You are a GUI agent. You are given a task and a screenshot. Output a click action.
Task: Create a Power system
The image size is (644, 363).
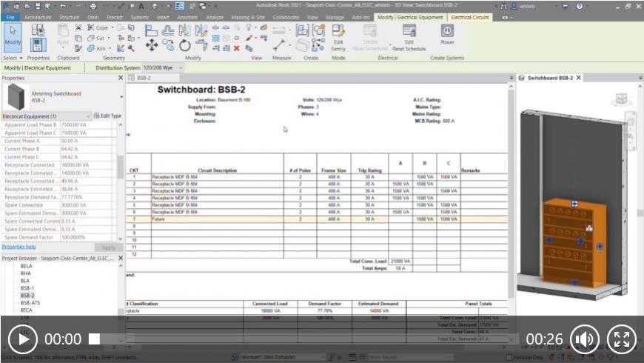pyautogui.click(x=447, y=35)
